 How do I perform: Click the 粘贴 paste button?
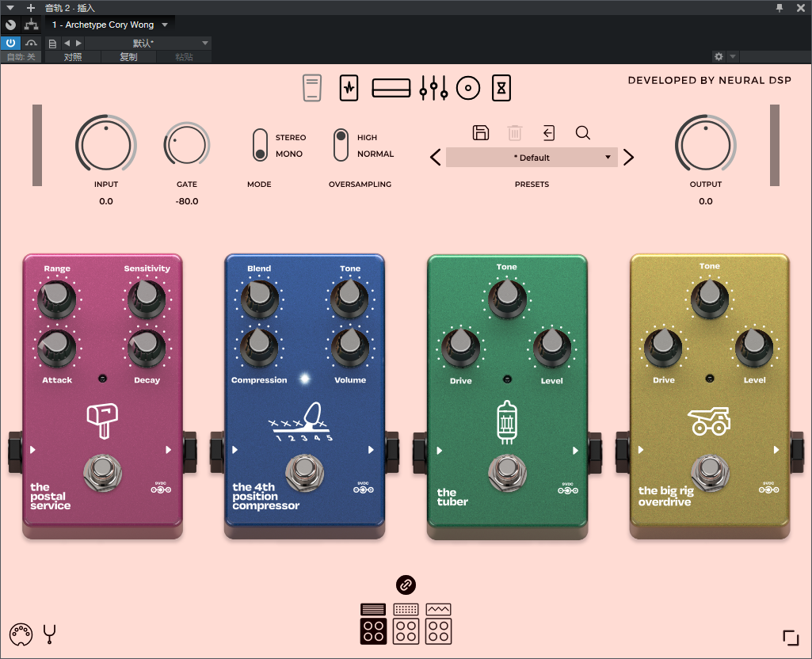(184, 57)
